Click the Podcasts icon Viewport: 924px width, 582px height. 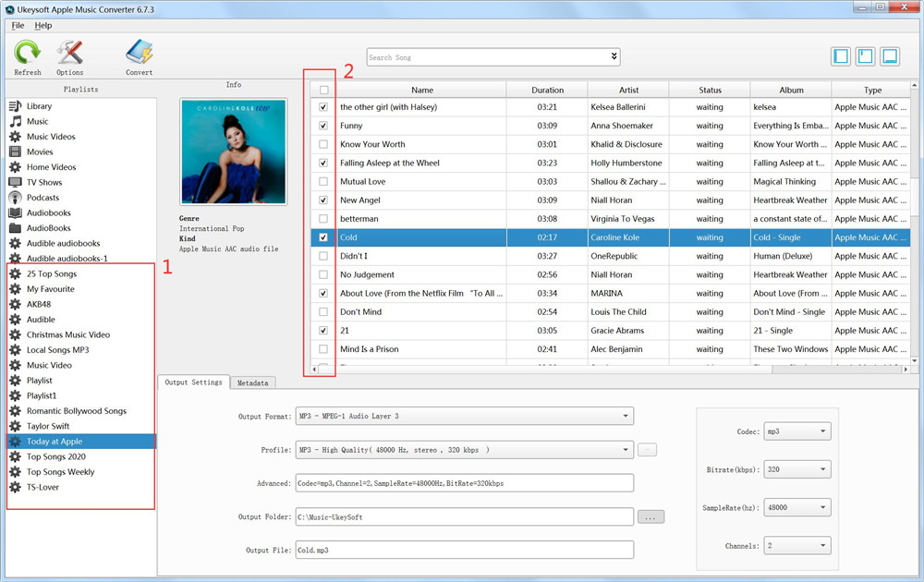pos(16,198)
